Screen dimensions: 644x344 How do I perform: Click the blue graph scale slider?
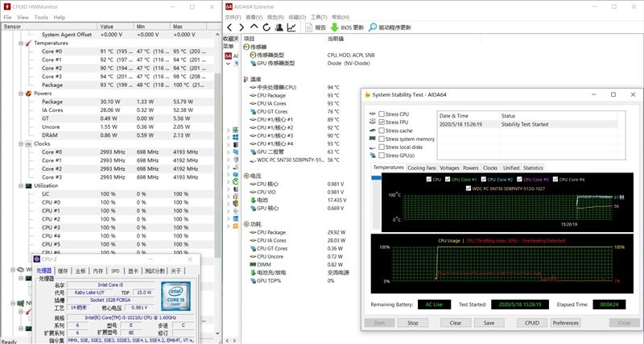pyautogui.click(x=376, y=177)
